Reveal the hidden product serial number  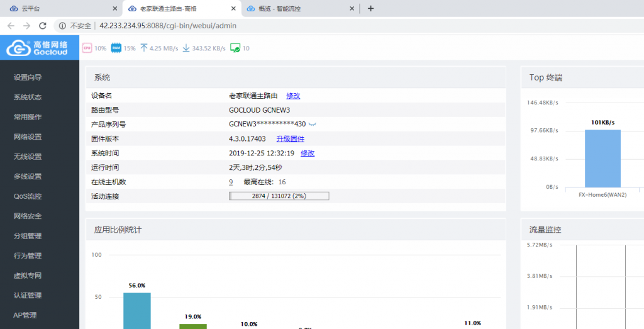313,125
